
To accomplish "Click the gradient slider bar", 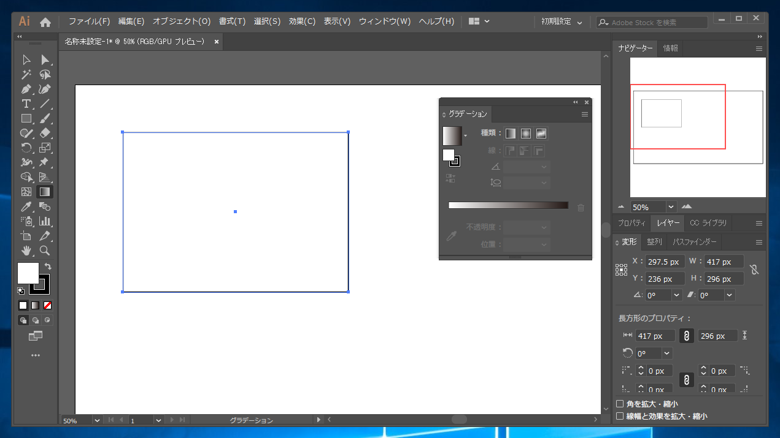I will click(508, 205).
